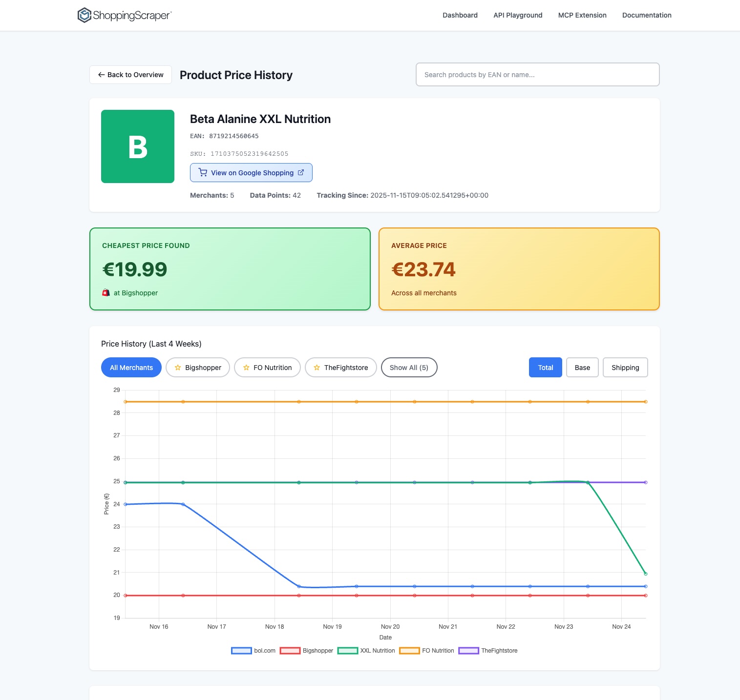
Task: Select the All Merchants filter pill
Action: coord(131,368)
